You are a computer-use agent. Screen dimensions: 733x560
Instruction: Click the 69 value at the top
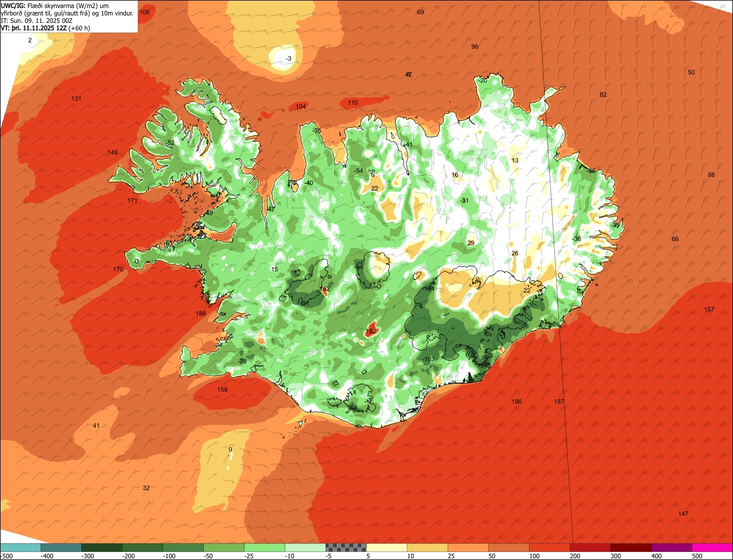point(420,12)
